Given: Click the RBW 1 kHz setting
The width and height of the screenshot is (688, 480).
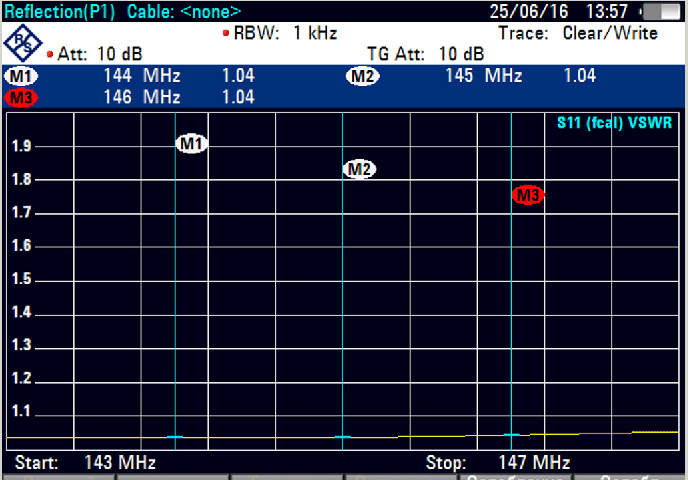Looking at the screenshot, I should tap(285, 33).
